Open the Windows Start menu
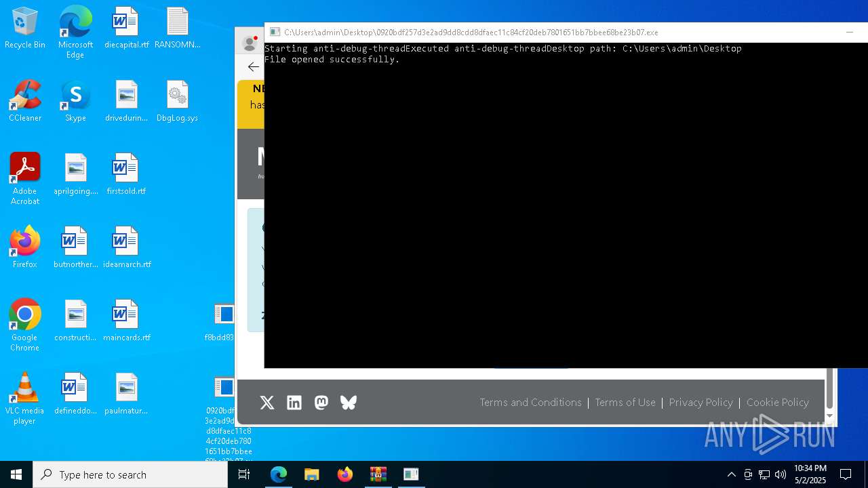Screen dimensions: 868x488 (x=16, y=474)
